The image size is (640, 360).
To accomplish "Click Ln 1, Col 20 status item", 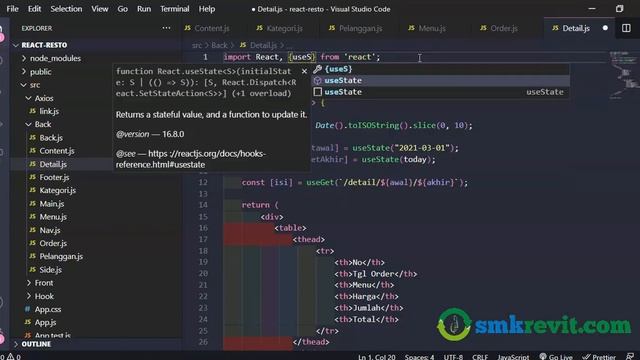I will click(x=376, y=357).
